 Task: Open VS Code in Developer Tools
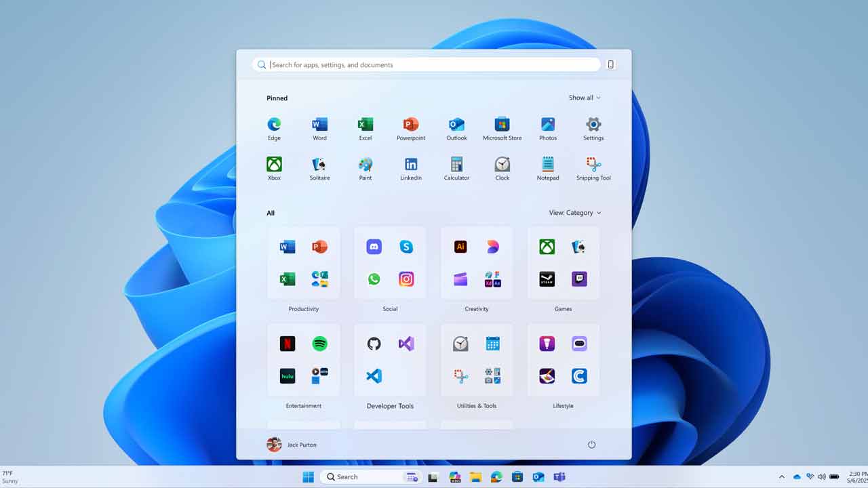[374, 376]
